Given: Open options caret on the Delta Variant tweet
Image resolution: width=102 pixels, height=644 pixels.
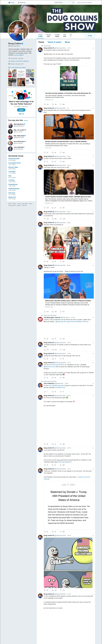Looking at the screenshot, I should [x=93, y=212].
